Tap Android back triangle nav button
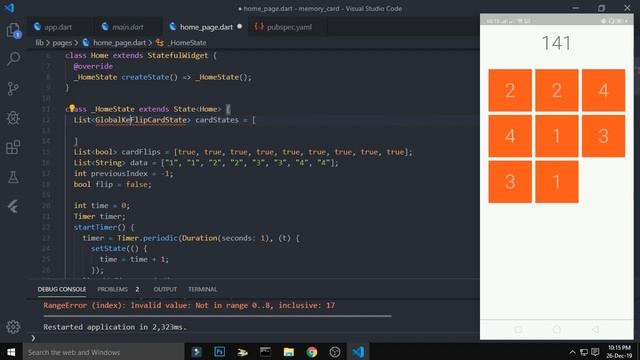 [x=596, y=329]
